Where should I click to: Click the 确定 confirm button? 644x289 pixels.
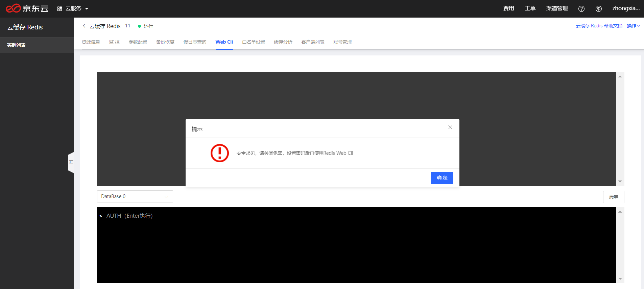(x=442, y=178)
